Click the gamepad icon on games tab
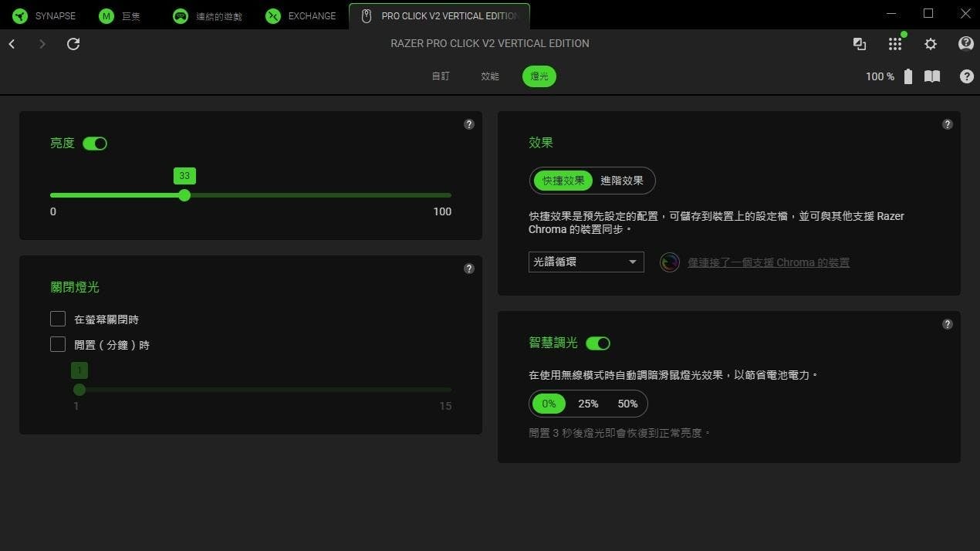 (x=181, y=16)
